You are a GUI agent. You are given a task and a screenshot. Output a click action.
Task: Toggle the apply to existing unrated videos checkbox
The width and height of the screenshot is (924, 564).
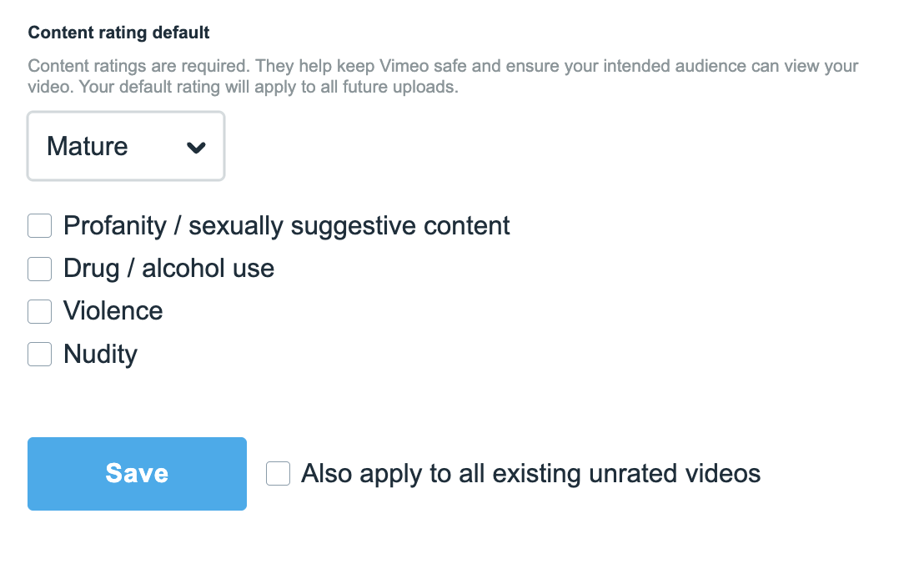click(278, 474)
